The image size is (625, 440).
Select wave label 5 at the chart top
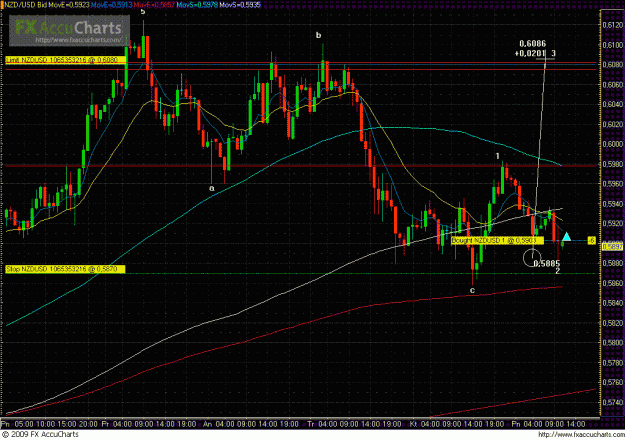pyautogui.click(x=143, y=12)
